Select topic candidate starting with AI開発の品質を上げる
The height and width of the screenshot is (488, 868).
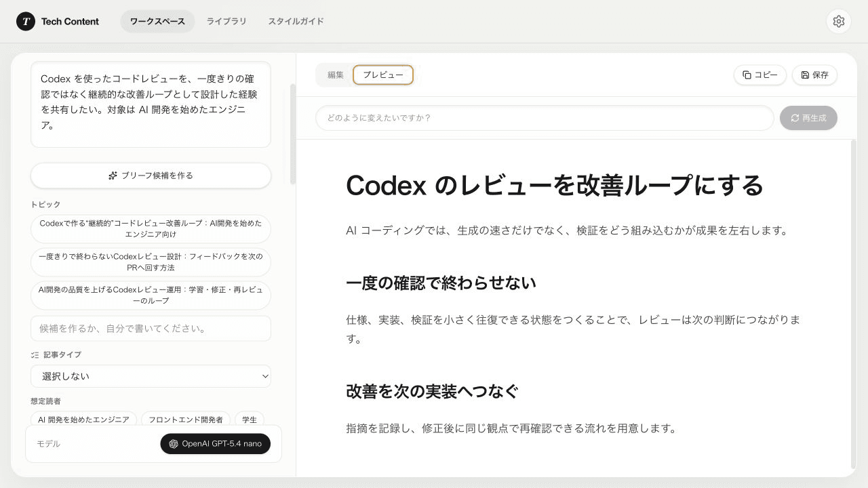[x=151, y=295]
